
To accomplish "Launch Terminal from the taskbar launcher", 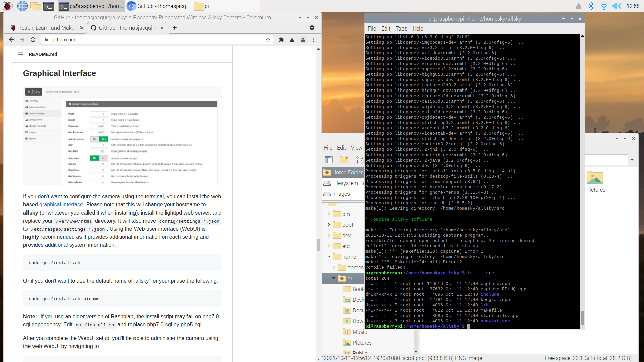I will [x=49, y=6].
